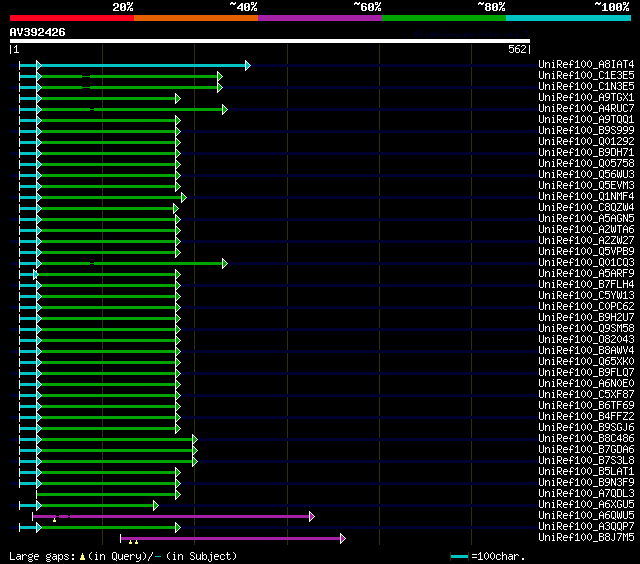This screenshot has width=640, height=564.
Task: Open the UniRef100_Q01CQ3 hit
Action: pyautogui.click(x=586, y=263)
